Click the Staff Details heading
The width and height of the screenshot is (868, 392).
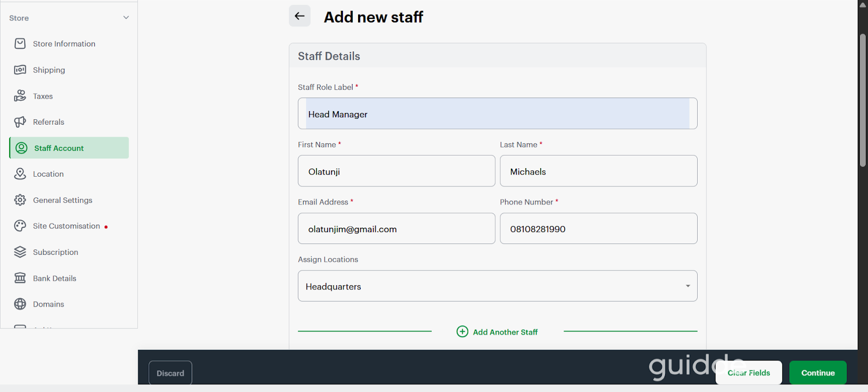[x=329, y=56]
